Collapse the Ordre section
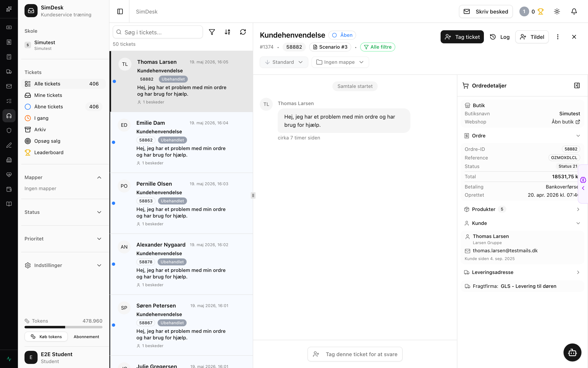 [x=522, y=136]
